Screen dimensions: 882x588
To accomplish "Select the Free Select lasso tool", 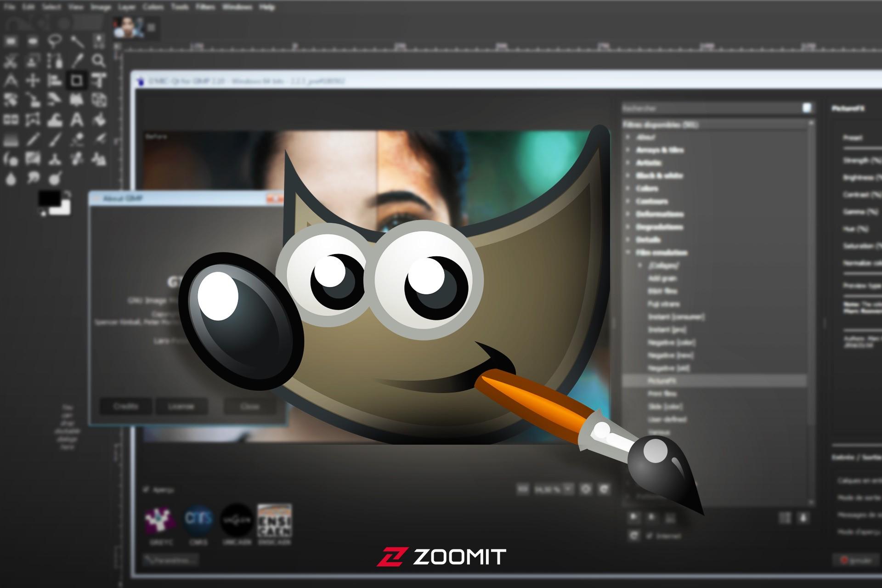I will (x=55, y=41).
